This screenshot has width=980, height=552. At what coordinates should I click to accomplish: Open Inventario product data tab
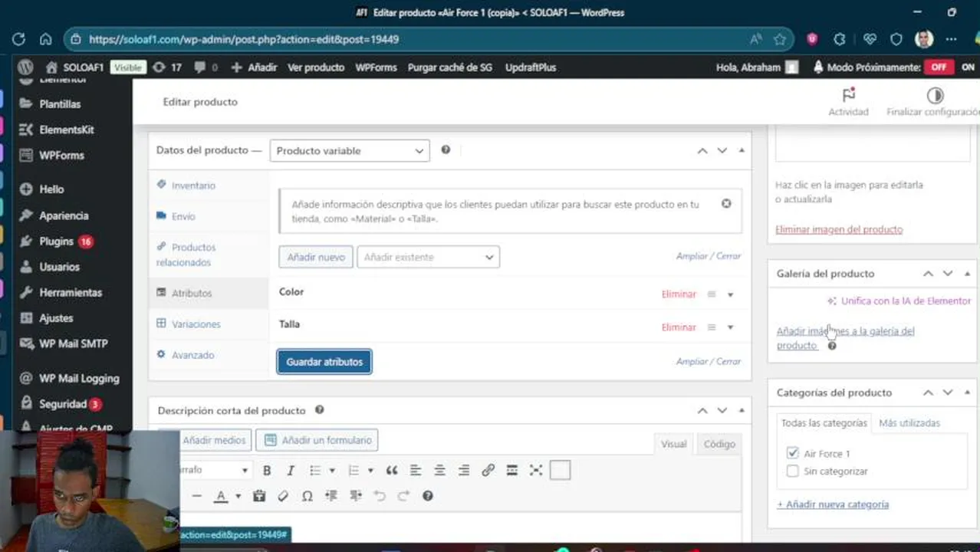[193, 186]
